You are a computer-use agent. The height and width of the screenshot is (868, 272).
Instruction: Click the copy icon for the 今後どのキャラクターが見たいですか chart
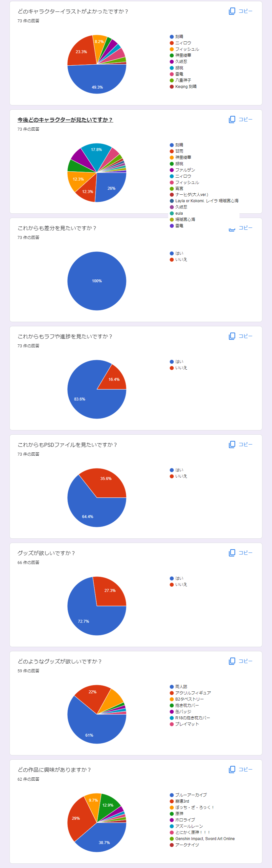[232, 119]
